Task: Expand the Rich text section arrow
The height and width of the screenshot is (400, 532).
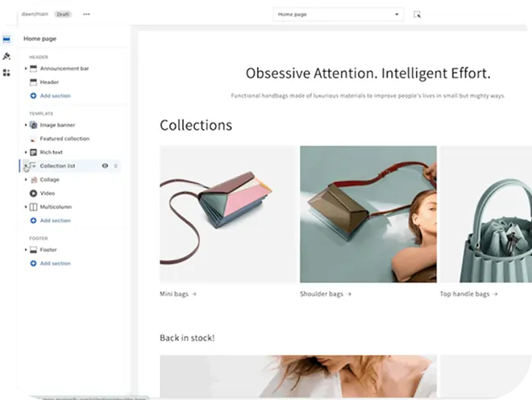Action: click(x=26, y=152)
